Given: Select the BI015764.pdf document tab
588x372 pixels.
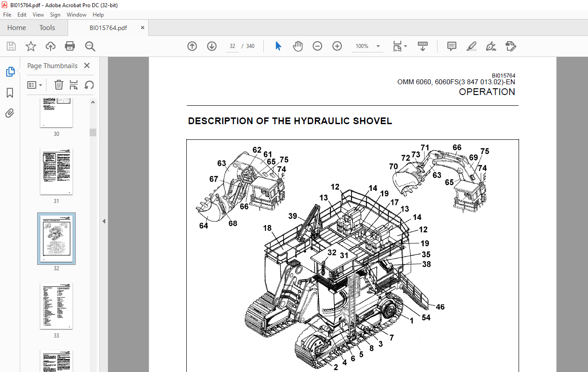Looking at the screenshot, I should click(108, 28).
